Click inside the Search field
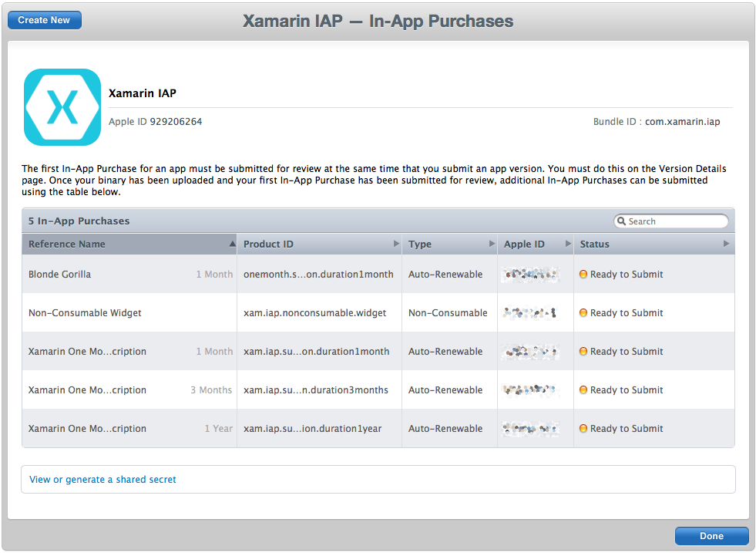The width and height of the screenshot is (756, 553). click(674, 221)
